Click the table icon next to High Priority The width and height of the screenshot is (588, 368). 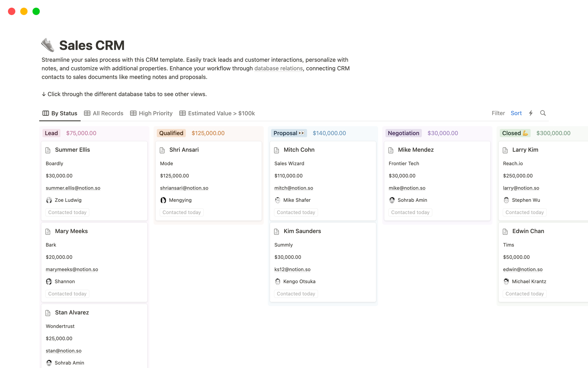pyautogui.click(x=133, y=113)
